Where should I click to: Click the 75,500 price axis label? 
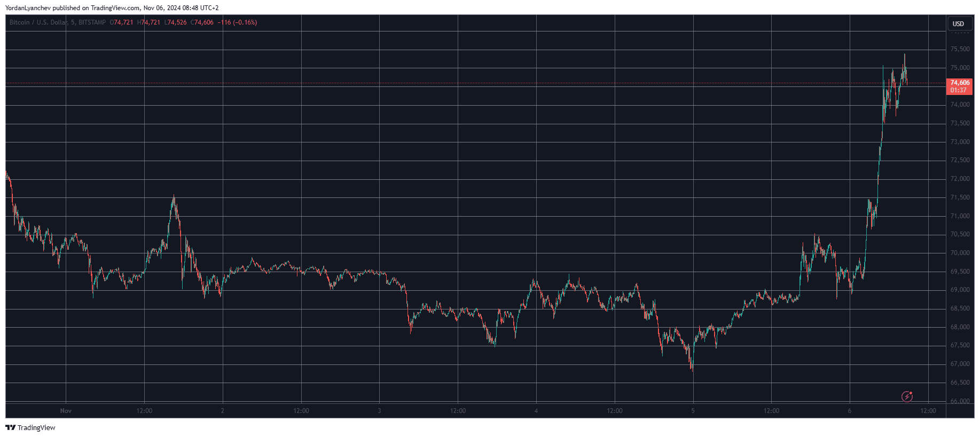coord(960,49)
